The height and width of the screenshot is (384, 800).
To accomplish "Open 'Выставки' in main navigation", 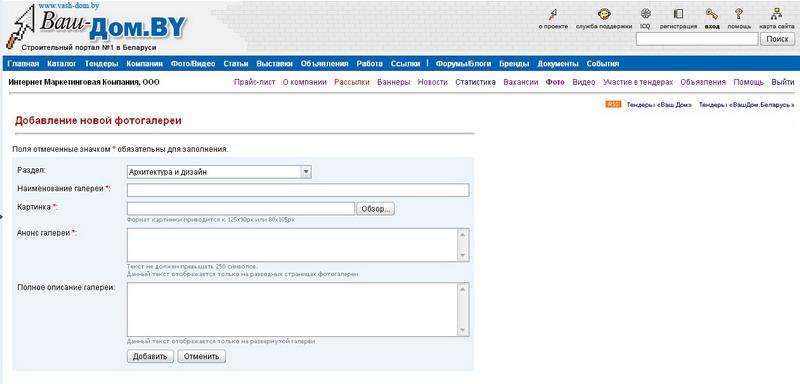I will pyautogui.click(x=274, y=64).
